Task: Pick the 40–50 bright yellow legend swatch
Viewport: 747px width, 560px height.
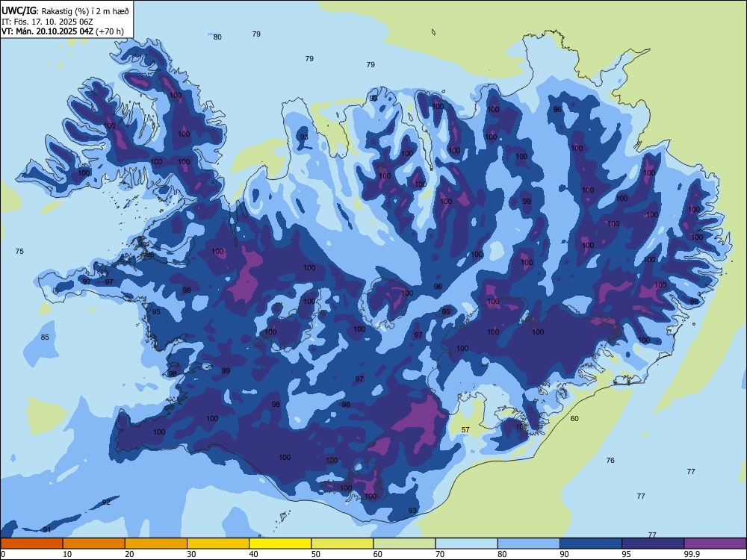Action: 280,544
